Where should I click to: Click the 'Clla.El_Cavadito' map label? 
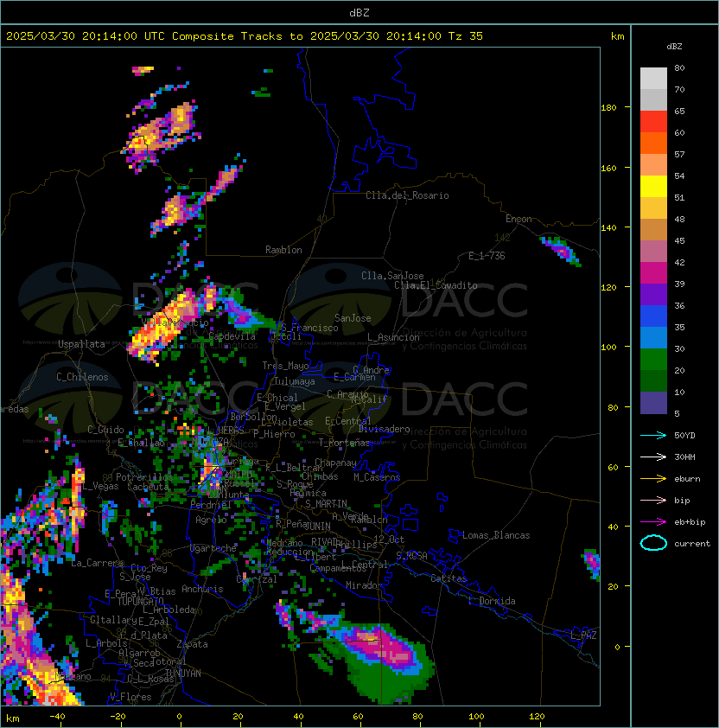(436, 285)
